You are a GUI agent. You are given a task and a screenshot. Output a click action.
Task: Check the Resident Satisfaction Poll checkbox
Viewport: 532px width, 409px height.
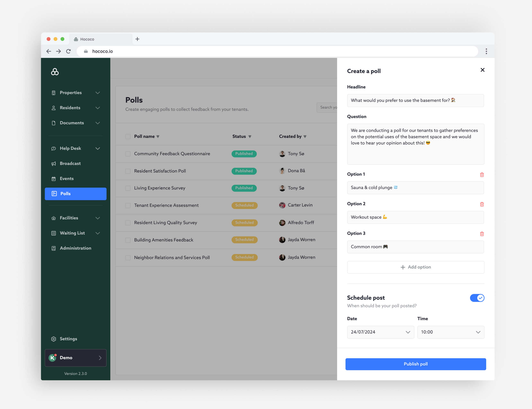(x=128, y=171)
